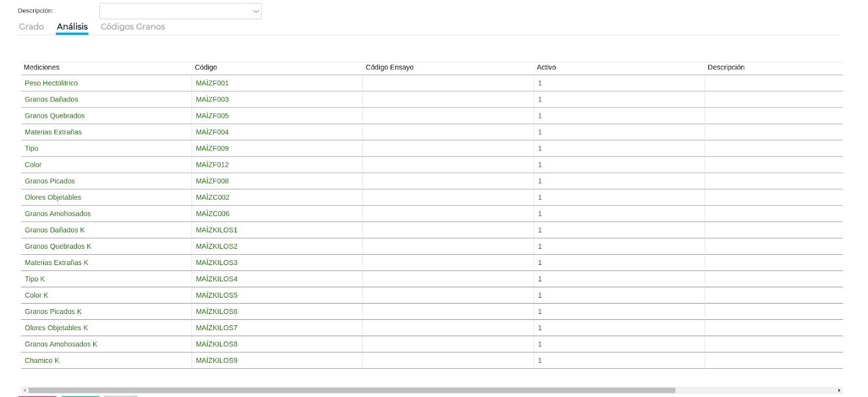Click the code "MAÌZF005"
This screenshot has height=397, width=868.
click(212, 116)
